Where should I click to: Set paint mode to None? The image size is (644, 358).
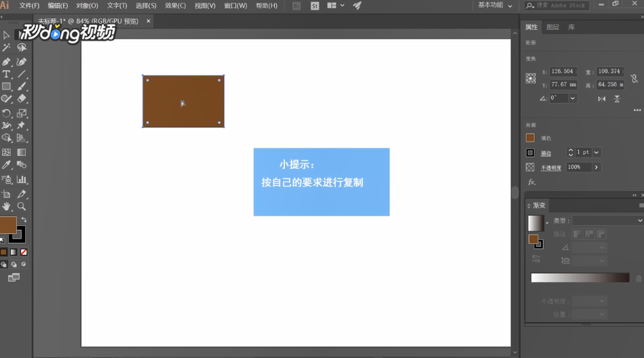pos(24,252)
